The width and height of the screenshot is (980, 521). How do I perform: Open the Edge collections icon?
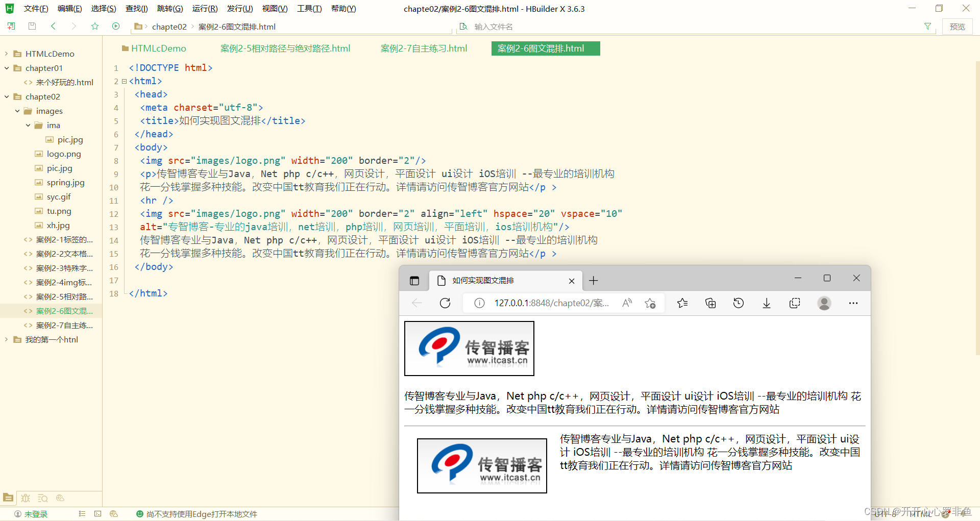click(x=710, y=303)
